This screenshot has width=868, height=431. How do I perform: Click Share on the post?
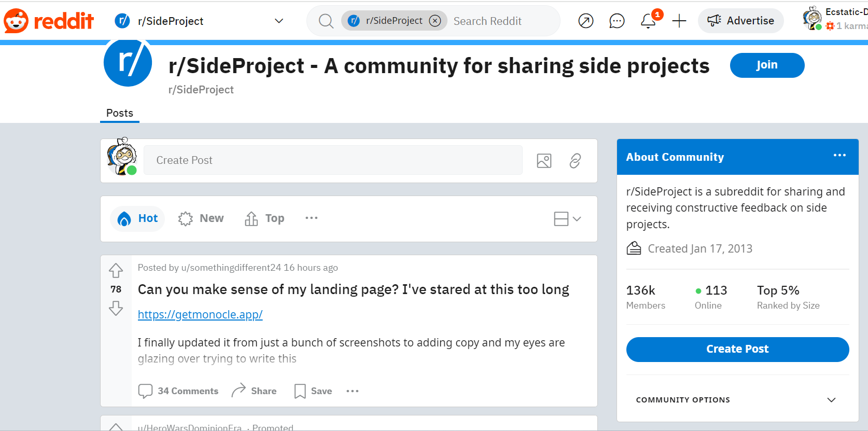tap(254, 391)
